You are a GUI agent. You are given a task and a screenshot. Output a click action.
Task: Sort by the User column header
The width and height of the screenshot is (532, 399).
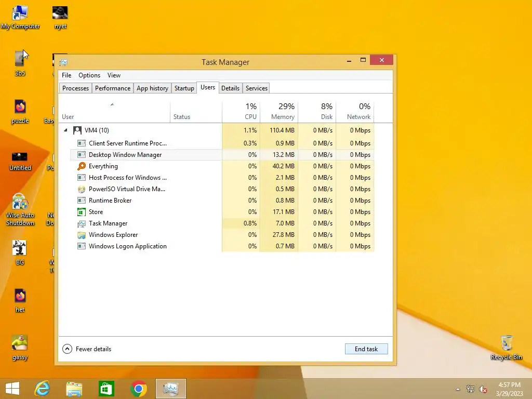[x=114, y=112]
